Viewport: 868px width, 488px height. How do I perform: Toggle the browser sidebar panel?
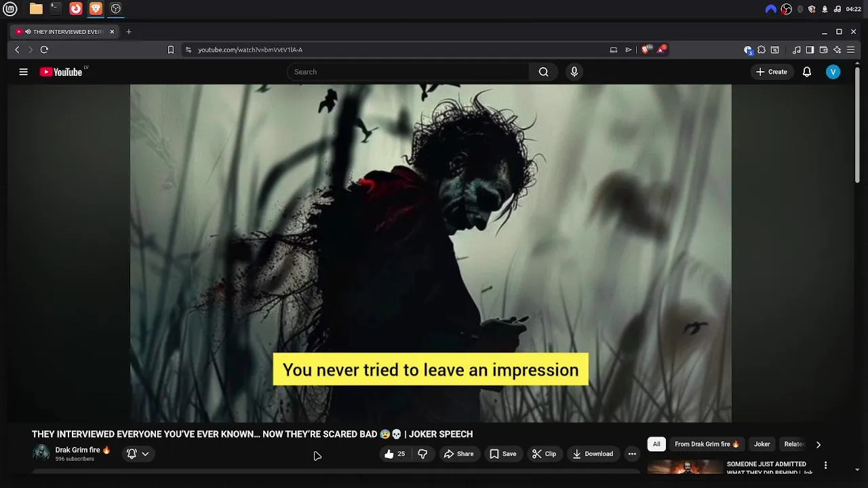click(810, 49)
